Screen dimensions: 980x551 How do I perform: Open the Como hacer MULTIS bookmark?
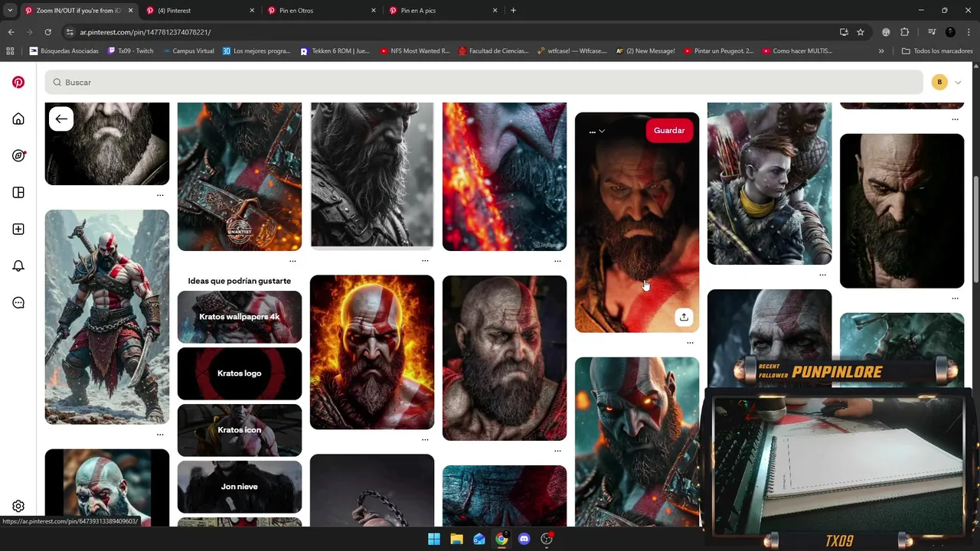797,51
